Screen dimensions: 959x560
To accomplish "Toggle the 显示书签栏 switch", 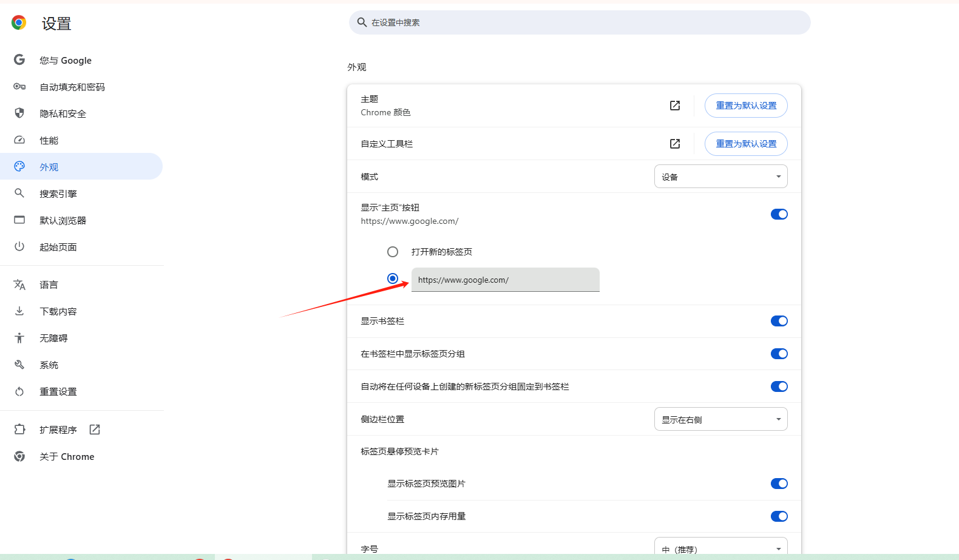I will (x=779, y=321).
